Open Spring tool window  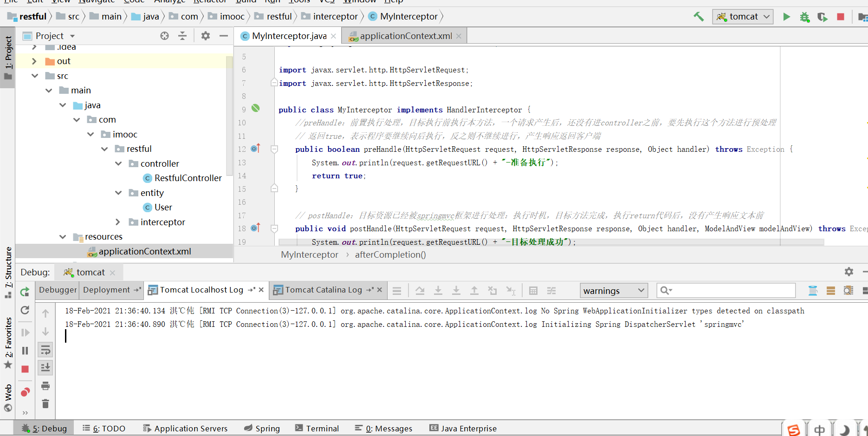(x=262, y=428)
